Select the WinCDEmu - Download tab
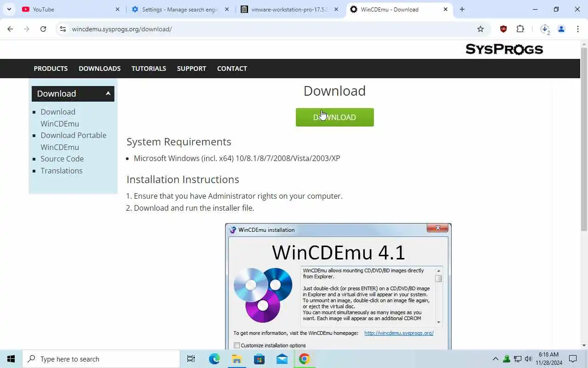588x368 pixels. (399, 9)
